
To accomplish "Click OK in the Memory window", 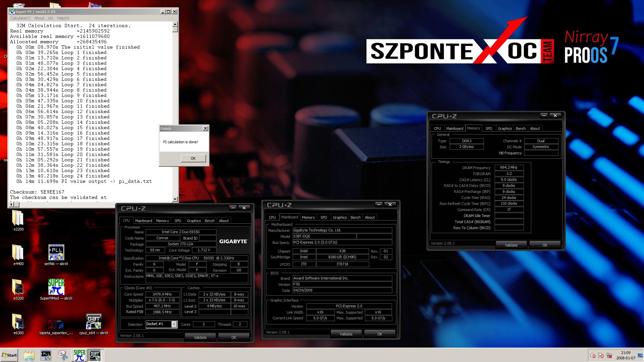I will pyautogui.click(x=545, y=245).
